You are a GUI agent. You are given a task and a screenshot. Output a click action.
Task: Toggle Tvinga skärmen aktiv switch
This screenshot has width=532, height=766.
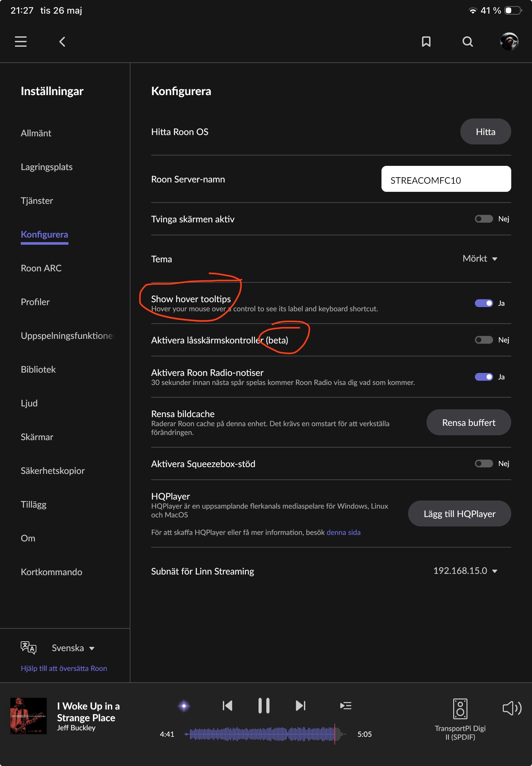484,219
